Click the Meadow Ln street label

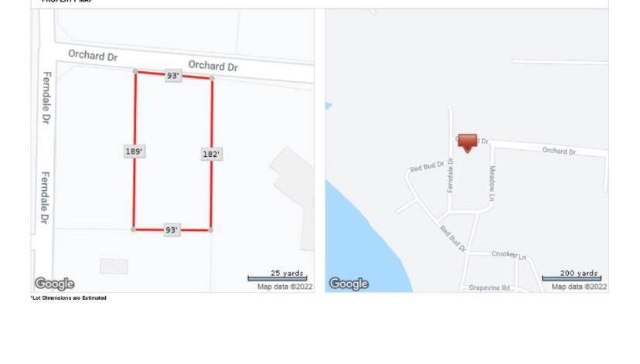pos(492,183)
